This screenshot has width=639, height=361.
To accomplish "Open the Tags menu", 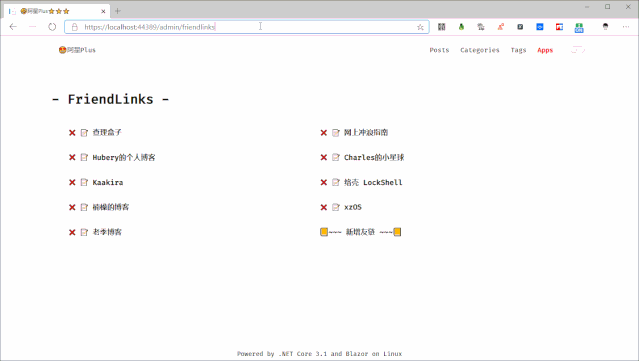I will tap(518, 50).
